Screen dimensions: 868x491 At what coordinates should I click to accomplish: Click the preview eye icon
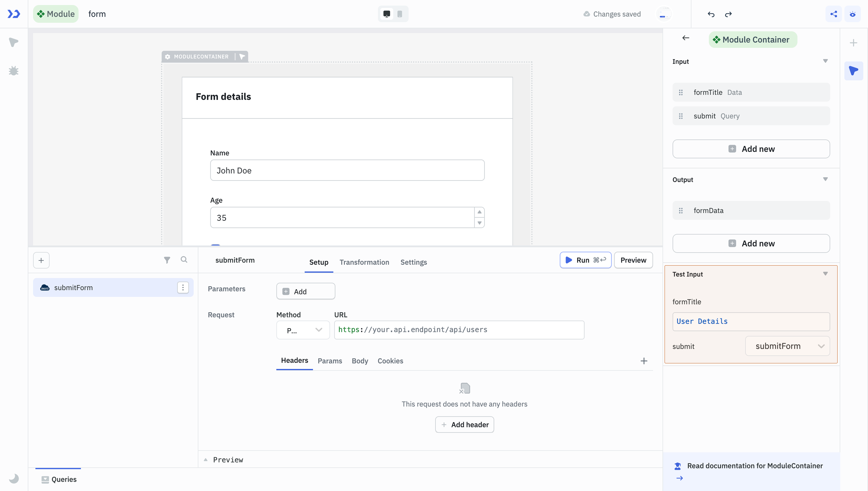[852, 14]
